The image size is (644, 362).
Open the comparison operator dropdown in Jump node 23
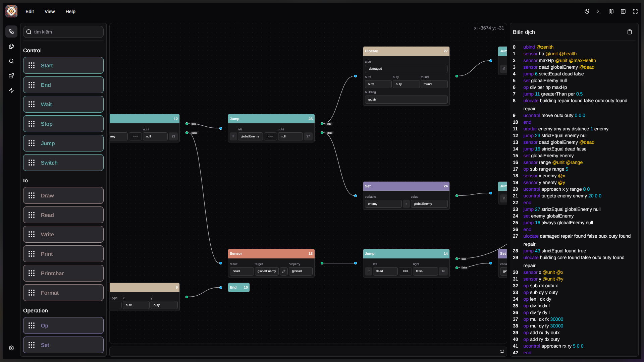tap(271, 136)
